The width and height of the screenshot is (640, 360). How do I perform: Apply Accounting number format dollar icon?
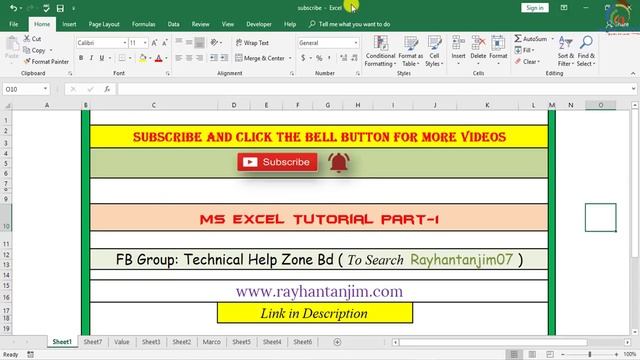click(x=303, y=58)
